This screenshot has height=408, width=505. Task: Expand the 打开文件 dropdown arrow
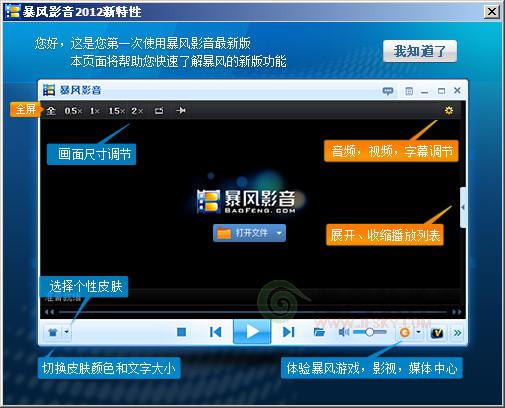(x=279, y=233)
